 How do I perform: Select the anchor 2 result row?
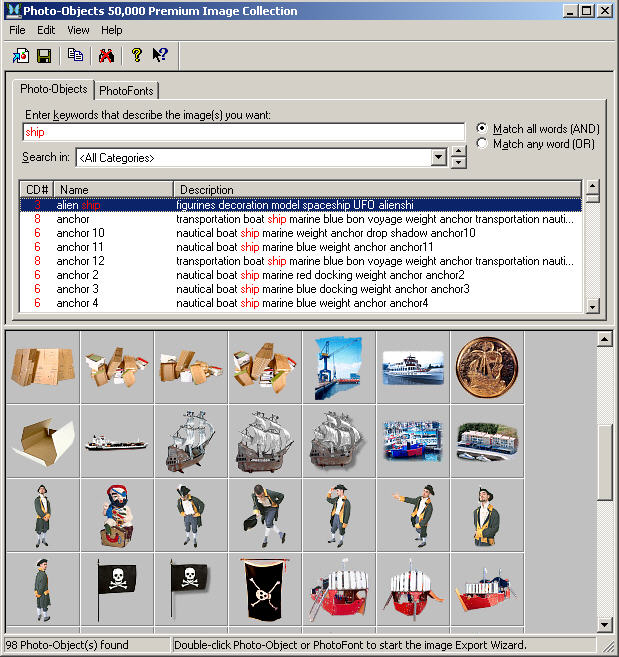click(300, 275)
